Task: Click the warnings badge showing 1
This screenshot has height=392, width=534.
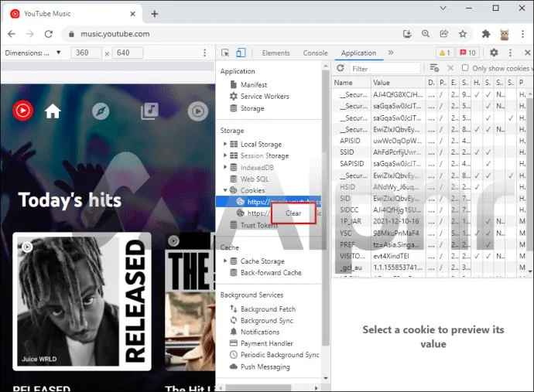Action: pos(445,53)
